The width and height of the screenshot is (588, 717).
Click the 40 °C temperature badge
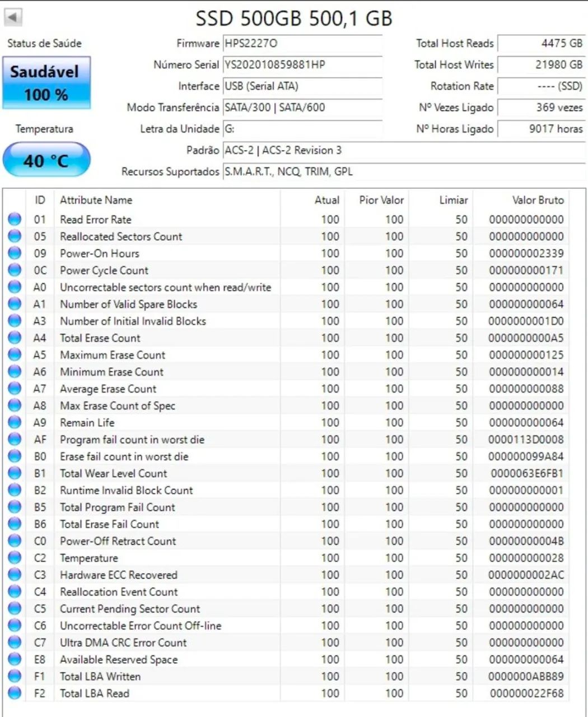[x=46, y=159]
